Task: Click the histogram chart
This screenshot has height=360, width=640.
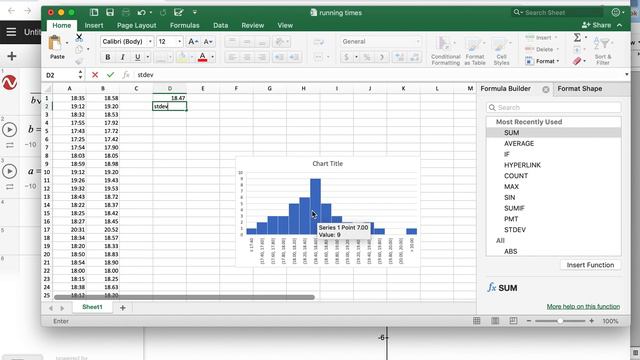Action: [327, 211]
